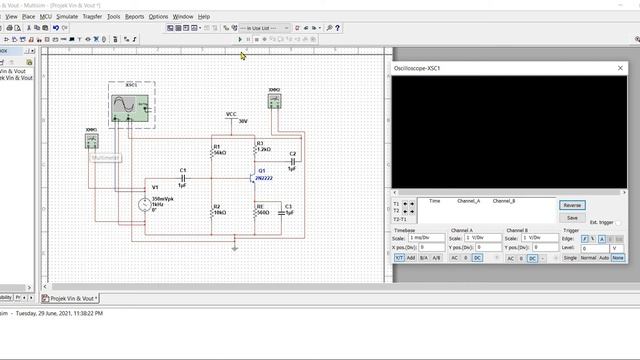Click the Paste icon in the toolbar
This screenshot has width=640, height=360.
pyautogui.click(x=45, y=28)
